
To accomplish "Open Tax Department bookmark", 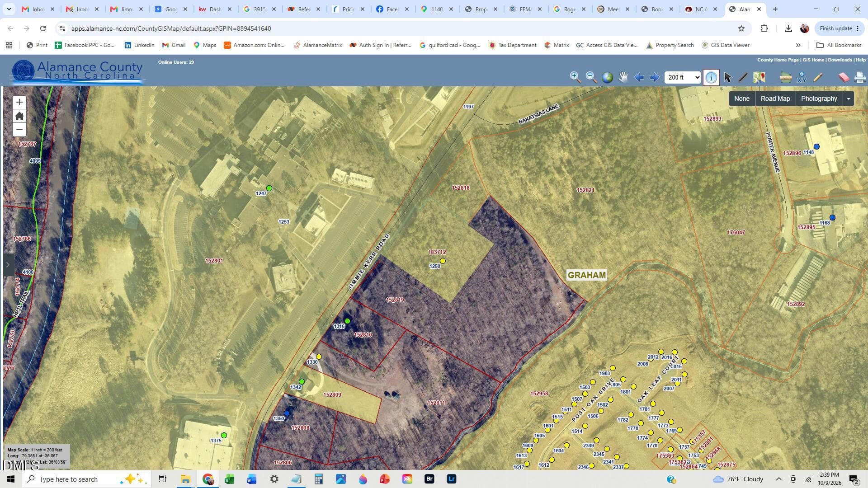I will click(512, 45).
